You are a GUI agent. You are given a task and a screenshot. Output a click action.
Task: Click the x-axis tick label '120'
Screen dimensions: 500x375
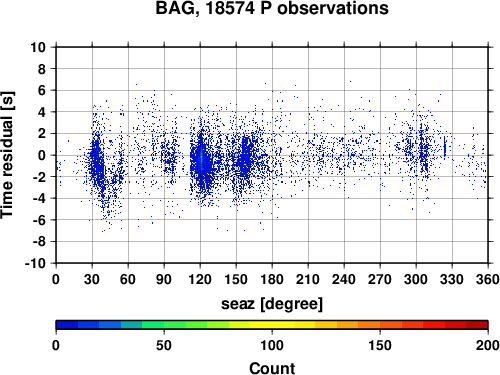200,279
